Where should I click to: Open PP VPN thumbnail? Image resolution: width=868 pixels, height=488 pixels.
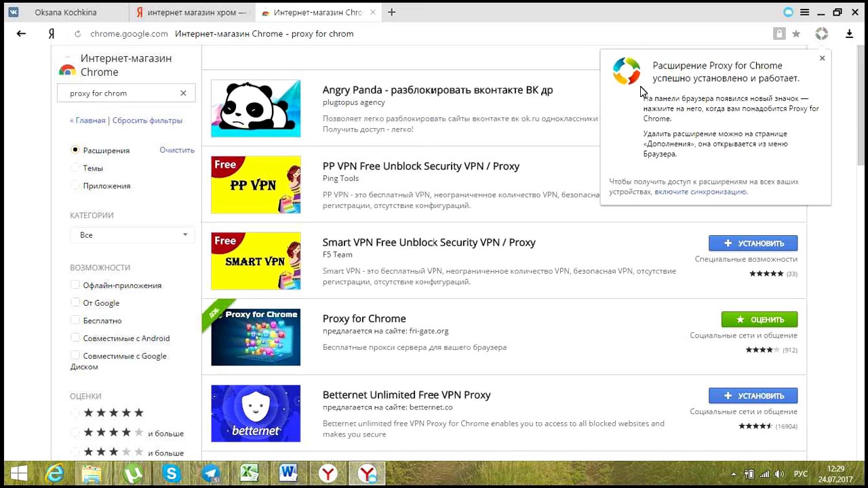pyautogui.click(x=256, y=184)
